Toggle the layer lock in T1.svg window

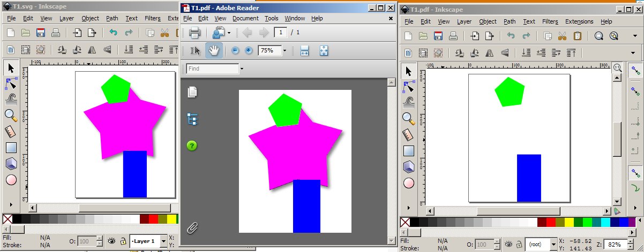click(x=123, y=241)
